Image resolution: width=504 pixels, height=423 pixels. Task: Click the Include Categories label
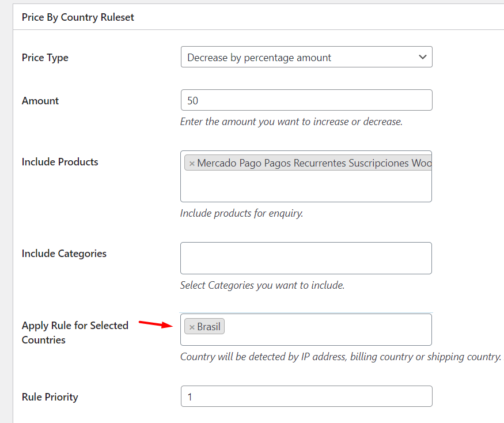[x=64, y=254]
